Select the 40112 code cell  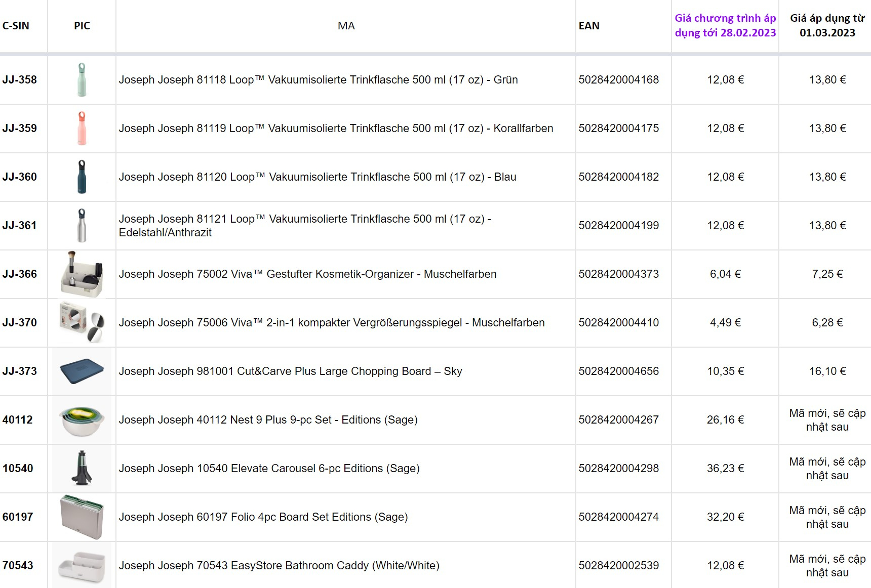(x=18, y=419)
